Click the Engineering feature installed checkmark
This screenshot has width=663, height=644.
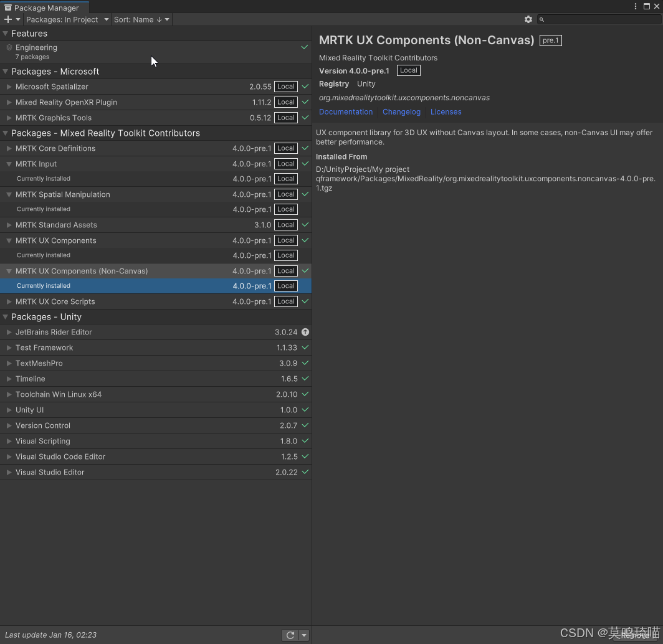(305, 47)
